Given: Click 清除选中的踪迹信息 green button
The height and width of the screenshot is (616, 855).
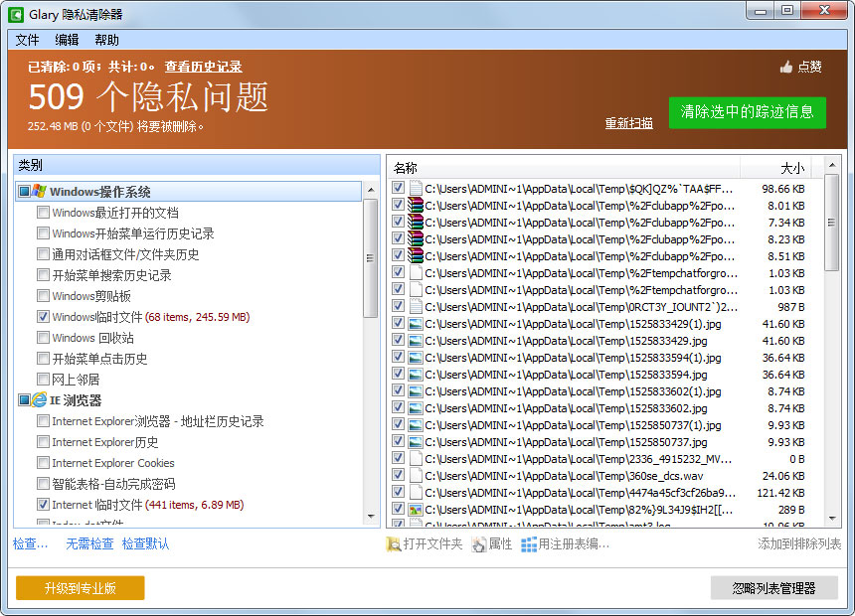Looking at the screenshot, I should pyautogui.click(x=747, y=112).
